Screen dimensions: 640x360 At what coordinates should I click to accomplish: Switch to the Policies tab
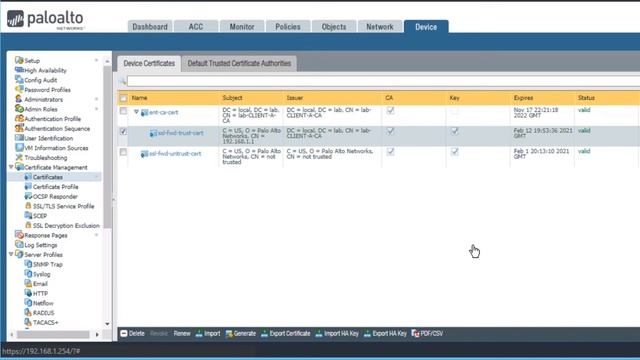[x=288, y=27]
